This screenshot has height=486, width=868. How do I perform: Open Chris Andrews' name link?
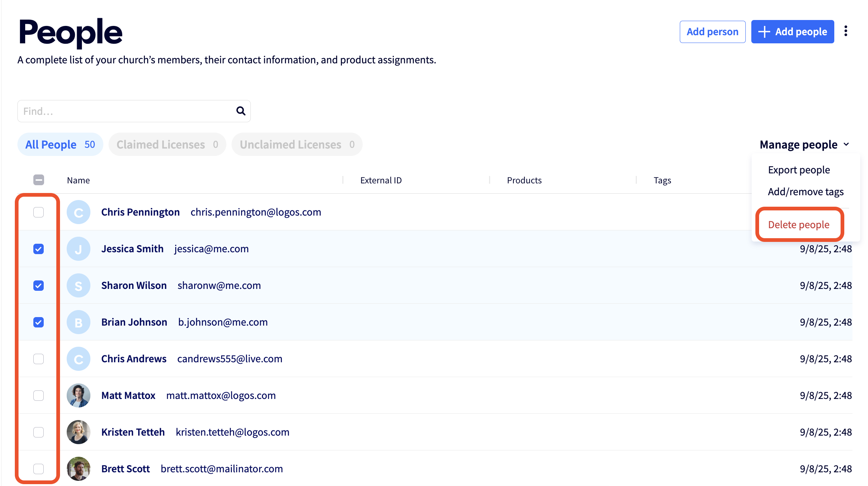134,359
